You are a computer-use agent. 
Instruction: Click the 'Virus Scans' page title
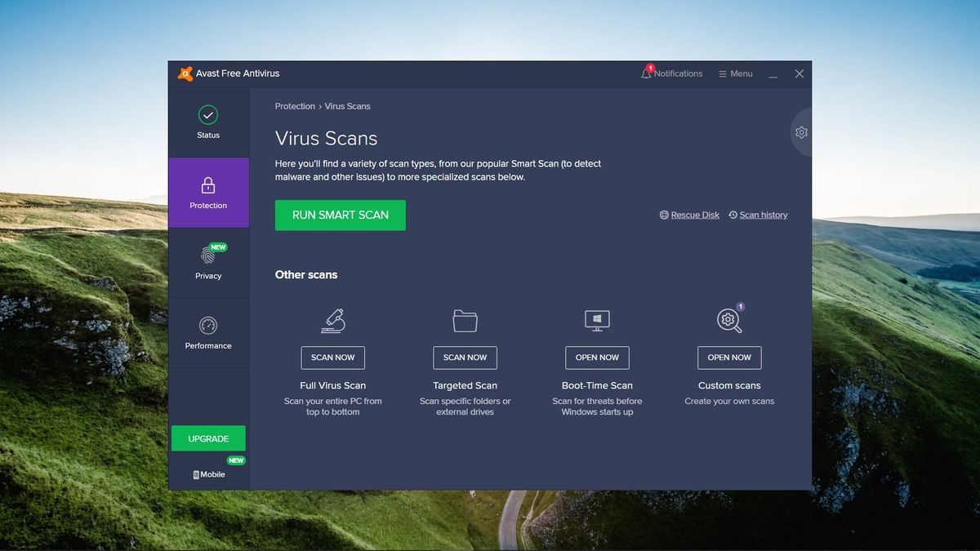tap(327, 138)
